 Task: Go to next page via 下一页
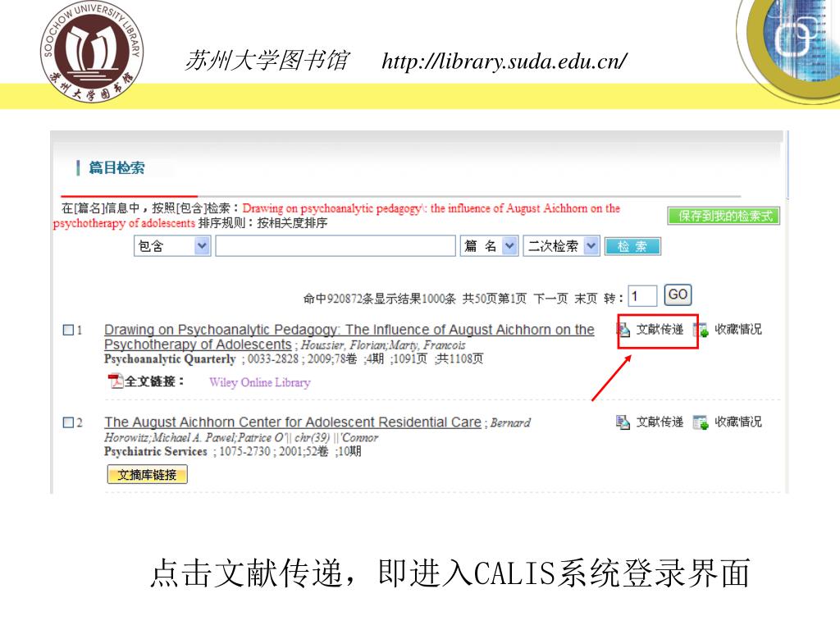click(x=550, y=299)
